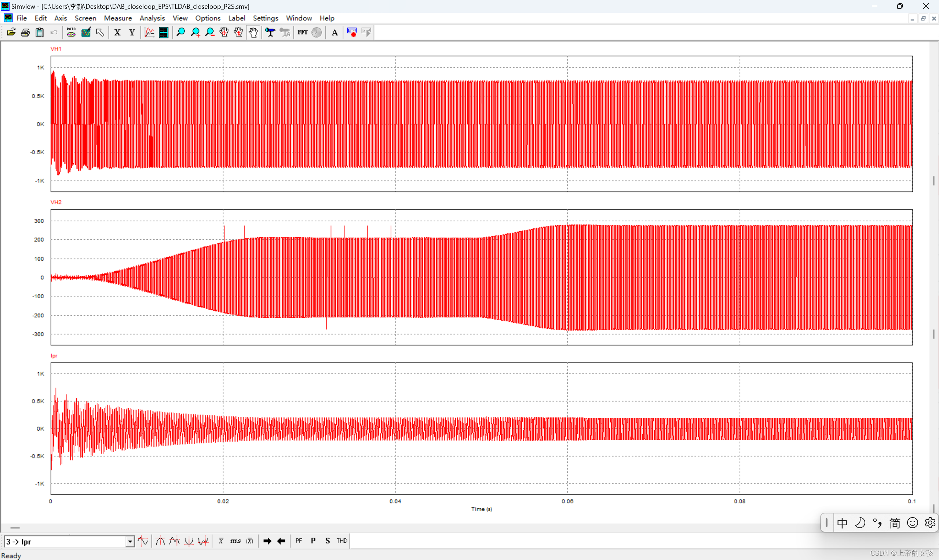Toggle the measure binoculars tool

(270, 33)
